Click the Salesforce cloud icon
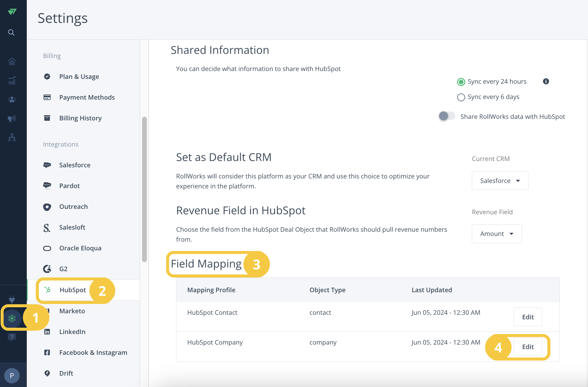Image resolution: width=588 pixels, height=387 pixels. pyautogui.click(x=47, y=165)
